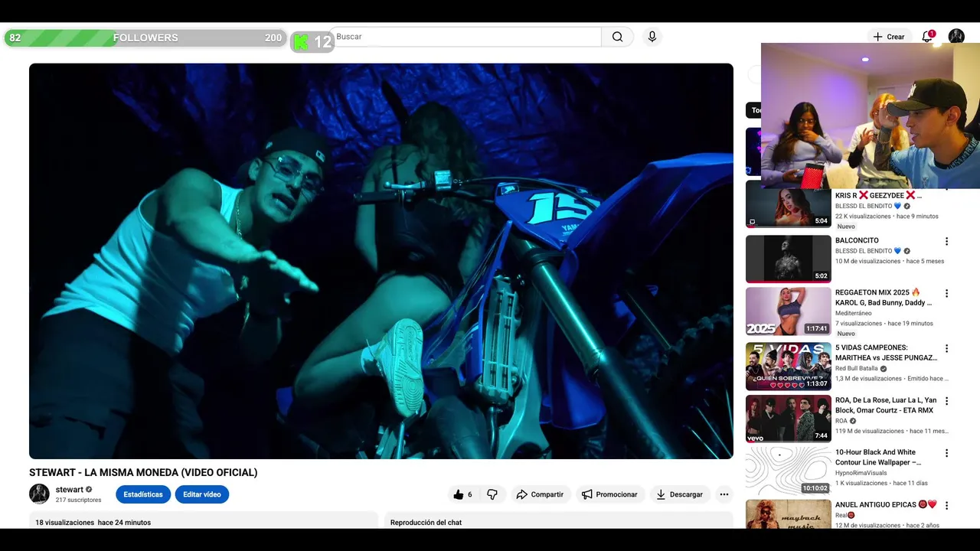Open Reproducción del chat panel
This screenshot has height=551, width=980.
pyautogui.click(x=559, y=520)
